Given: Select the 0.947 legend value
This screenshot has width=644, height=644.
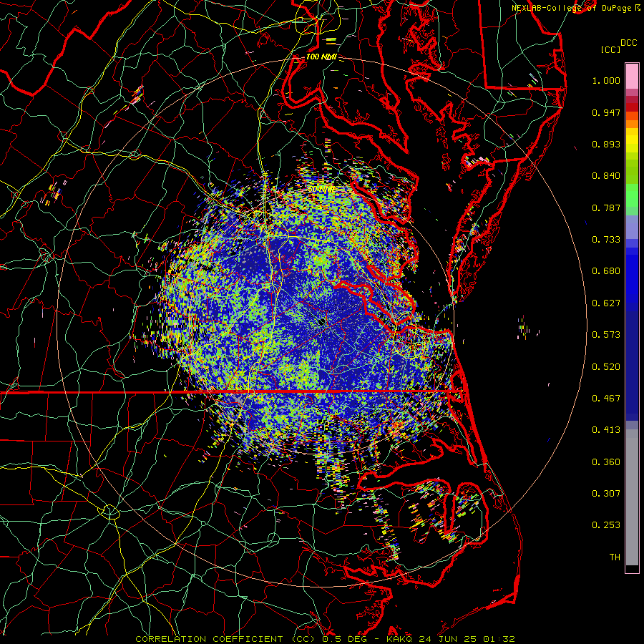Looking at the screenshot, I should (606, 112).
